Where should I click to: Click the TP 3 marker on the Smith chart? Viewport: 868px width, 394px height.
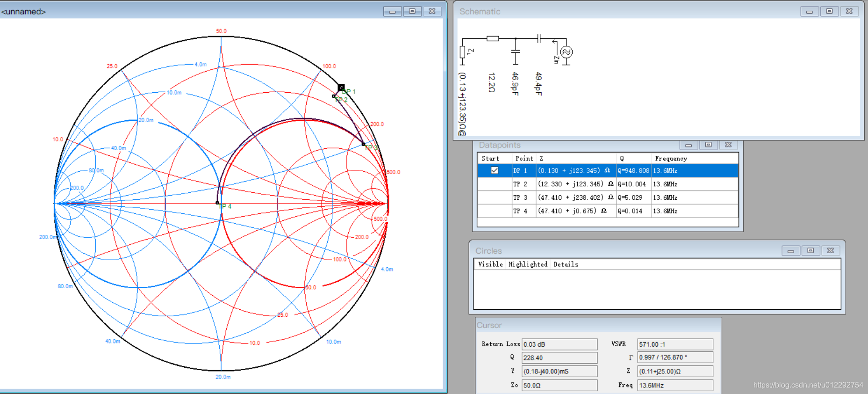pos(364,144)
